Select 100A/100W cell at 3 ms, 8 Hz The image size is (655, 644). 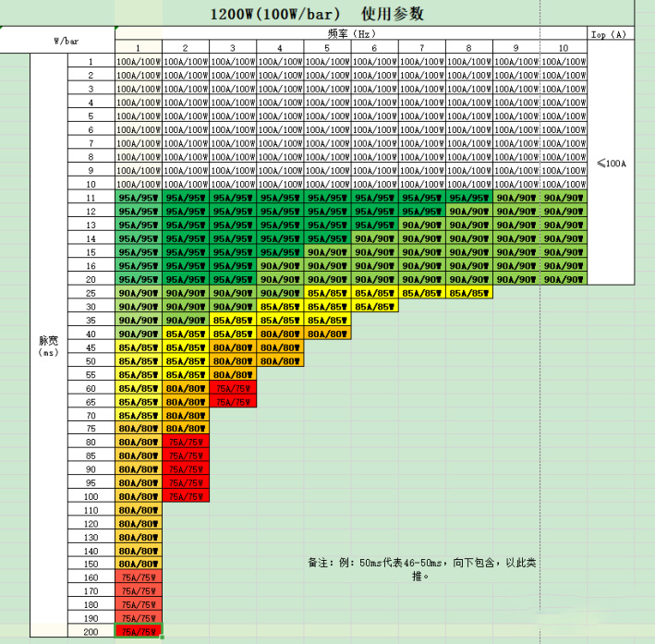[x=468, y=89]
